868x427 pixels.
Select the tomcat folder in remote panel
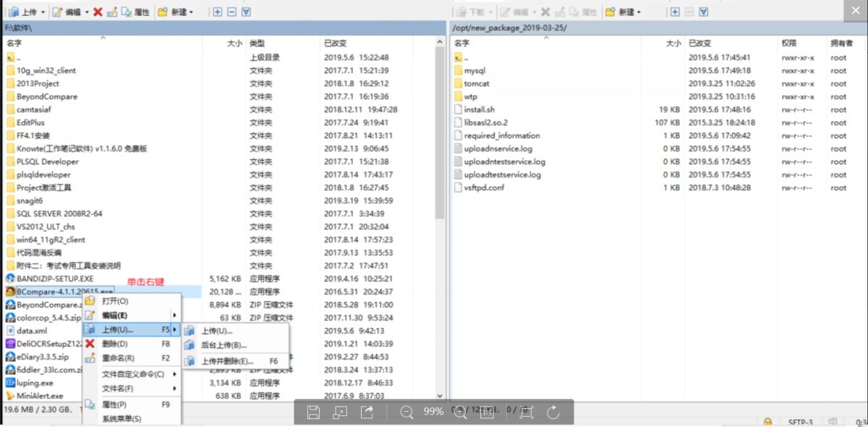coord(476,83)
